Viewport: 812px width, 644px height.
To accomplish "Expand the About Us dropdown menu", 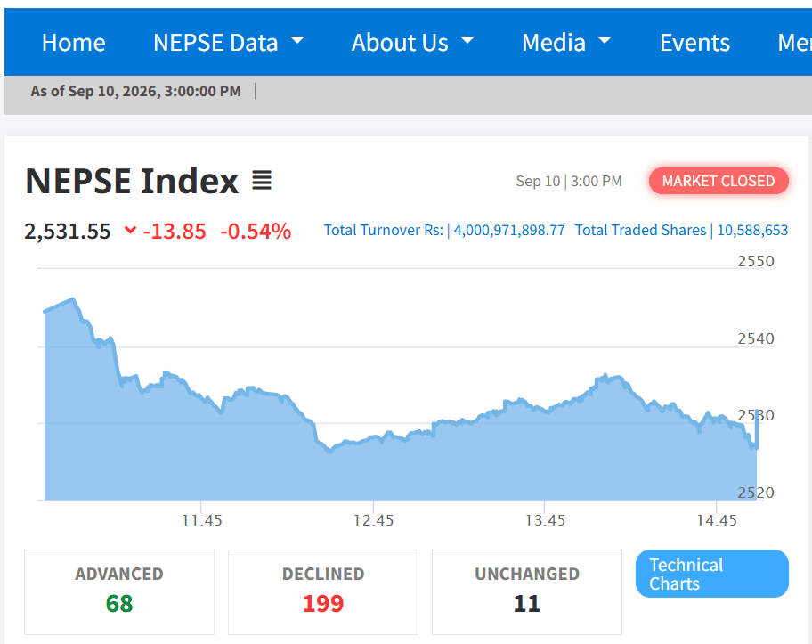I will pos(413,43).
